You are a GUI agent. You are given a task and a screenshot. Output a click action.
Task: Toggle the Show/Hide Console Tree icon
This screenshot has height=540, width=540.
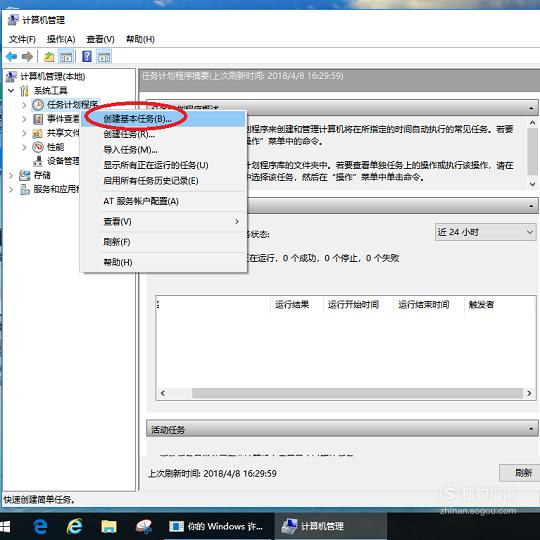66,57
